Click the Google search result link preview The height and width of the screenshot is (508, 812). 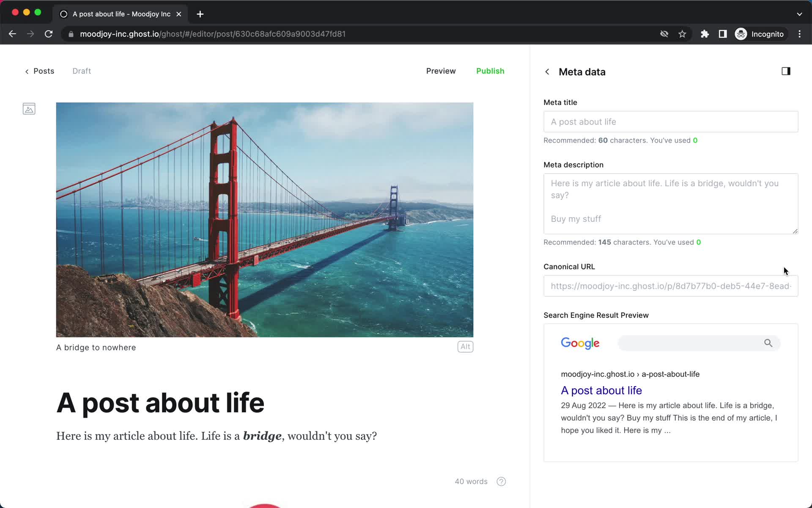click(601, 390)
